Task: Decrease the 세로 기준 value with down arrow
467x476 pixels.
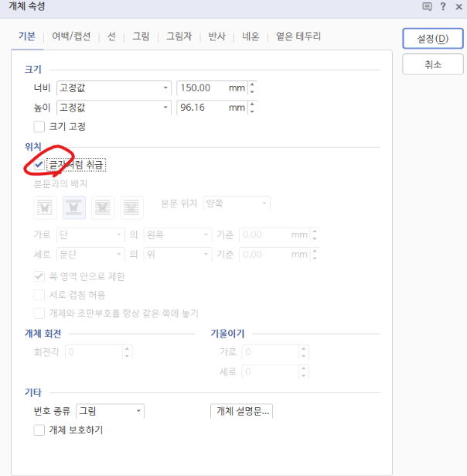Action: (315, 258)
